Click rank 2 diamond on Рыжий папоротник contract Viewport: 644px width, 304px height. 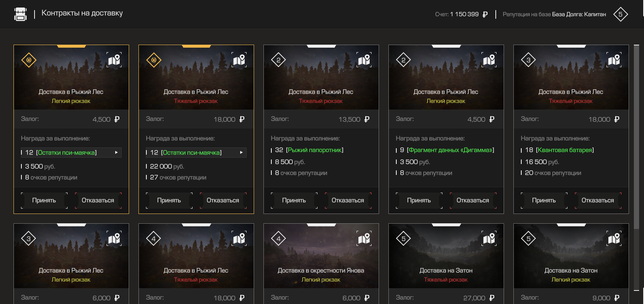click(278, 60)
